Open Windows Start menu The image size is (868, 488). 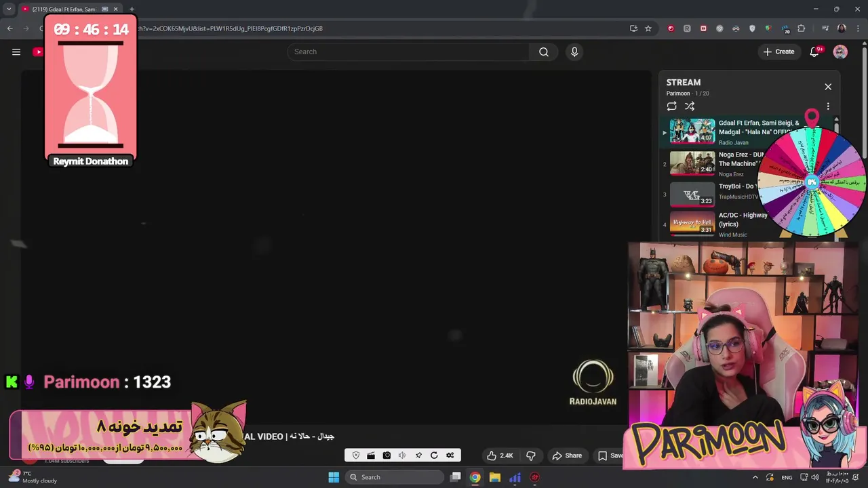(334, 477)
